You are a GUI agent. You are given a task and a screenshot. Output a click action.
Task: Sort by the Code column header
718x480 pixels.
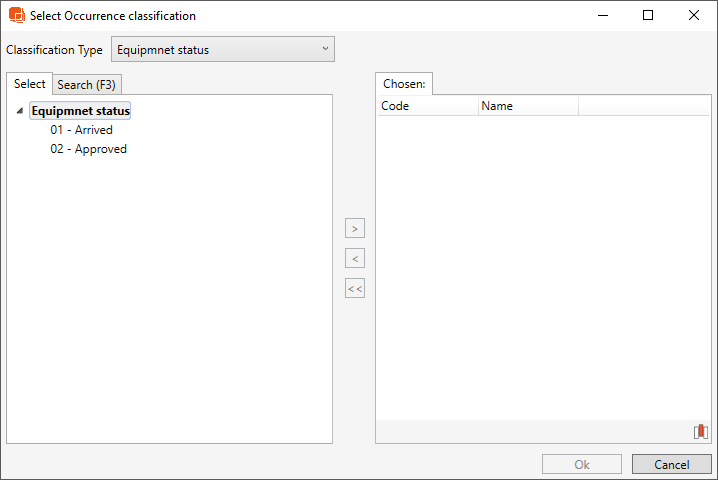pyautogui.click(x=427, y=106)
